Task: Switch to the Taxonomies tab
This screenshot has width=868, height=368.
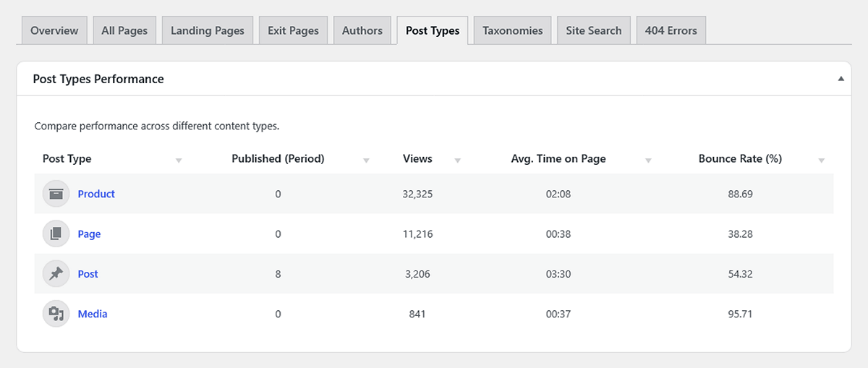Action: [x=513, y=30]
